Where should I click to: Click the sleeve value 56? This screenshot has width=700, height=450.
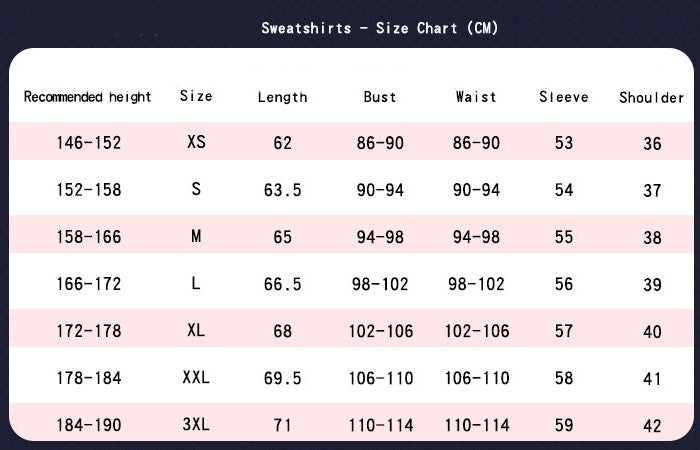[x=564, y=284]
